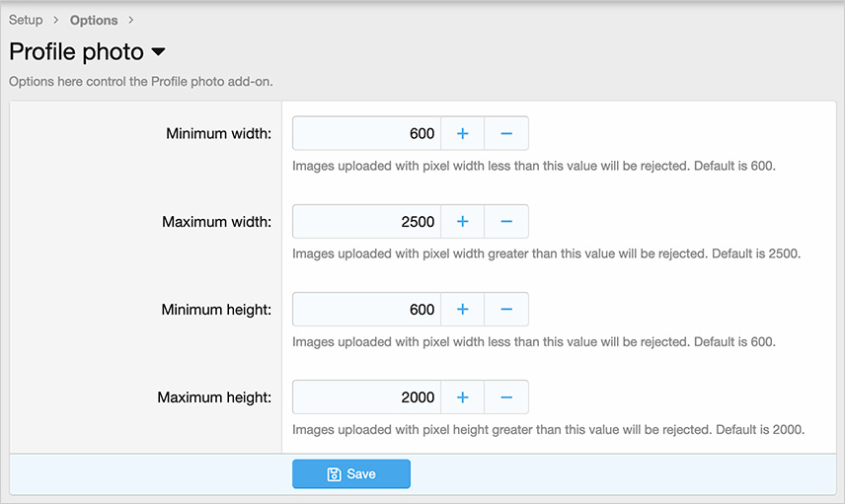Click the Minimum width label
Screen dimensions: 845x504
pos(218,133)
